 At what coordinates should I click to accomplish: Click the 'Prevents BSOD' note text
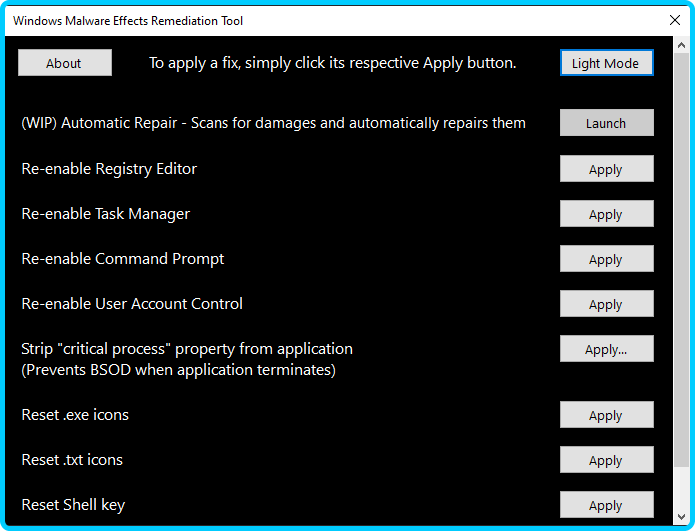pos(178,370)
